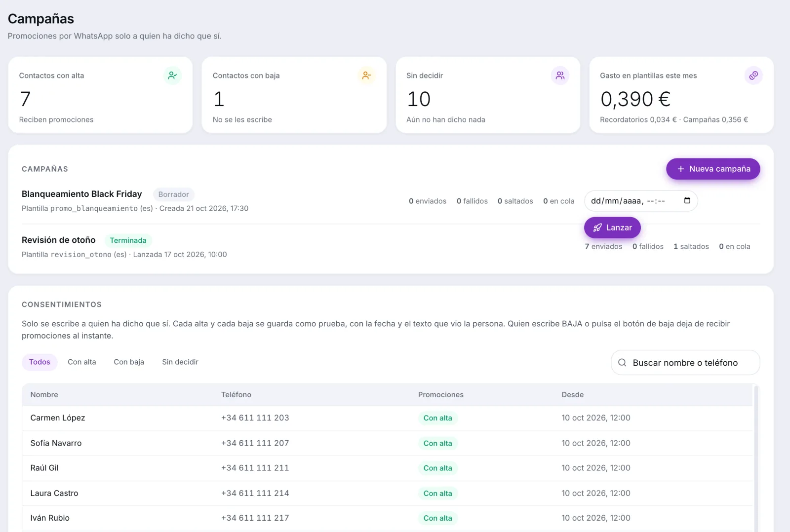Click the 7 enviados stat of Revisión de otoño
Screen dimensions: 790x532
click(x=603, y=246)
